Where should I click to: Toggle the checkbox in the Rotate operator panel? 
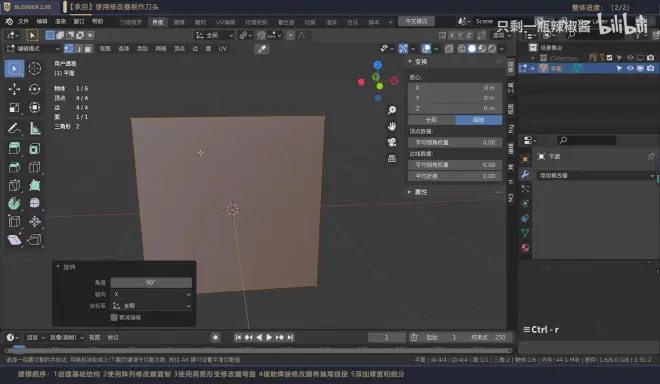[114, 317]
